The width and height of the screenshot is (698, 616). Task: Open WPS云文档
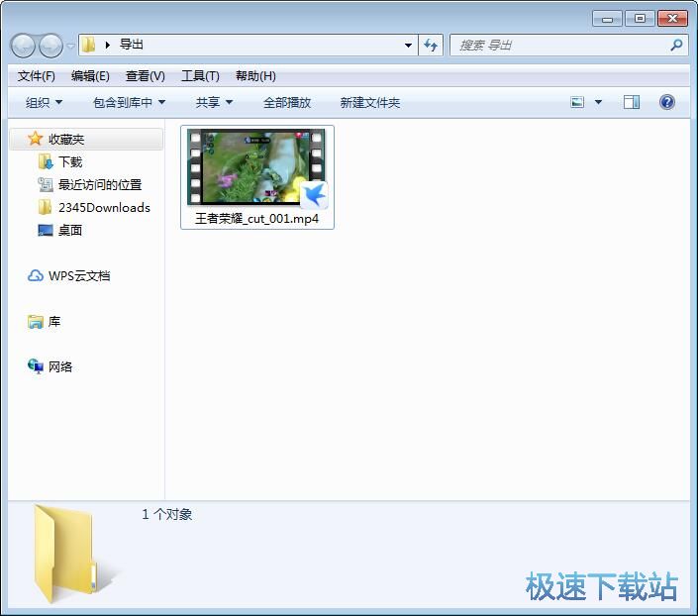pyautogui.click(x=79, y=276)
